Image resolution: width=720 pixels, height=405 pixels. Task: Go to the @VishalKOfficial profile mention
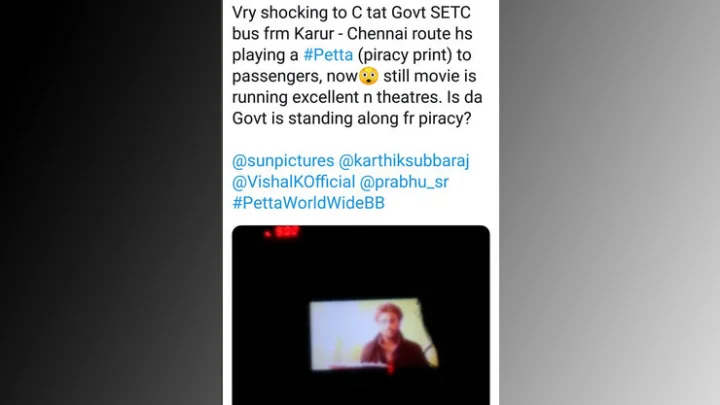point(293,182)
